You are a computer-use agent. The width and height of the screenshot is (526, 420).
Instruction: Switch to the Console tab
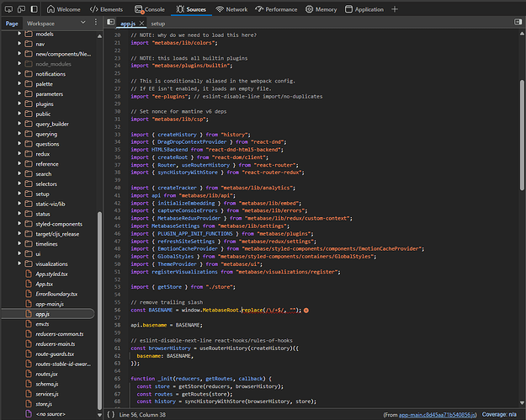point(149,9)
